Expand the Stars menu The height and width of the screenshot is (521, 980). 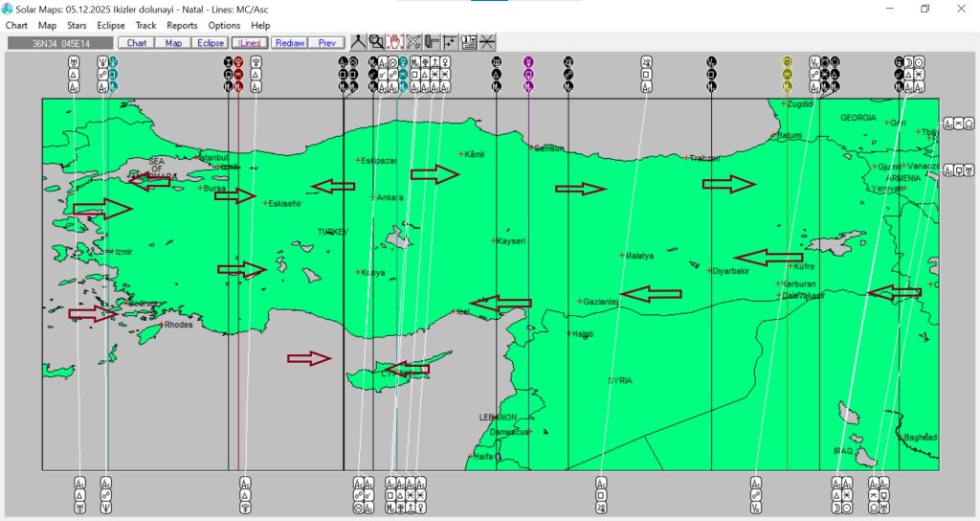pyautogui.click(x=77, y=26)
